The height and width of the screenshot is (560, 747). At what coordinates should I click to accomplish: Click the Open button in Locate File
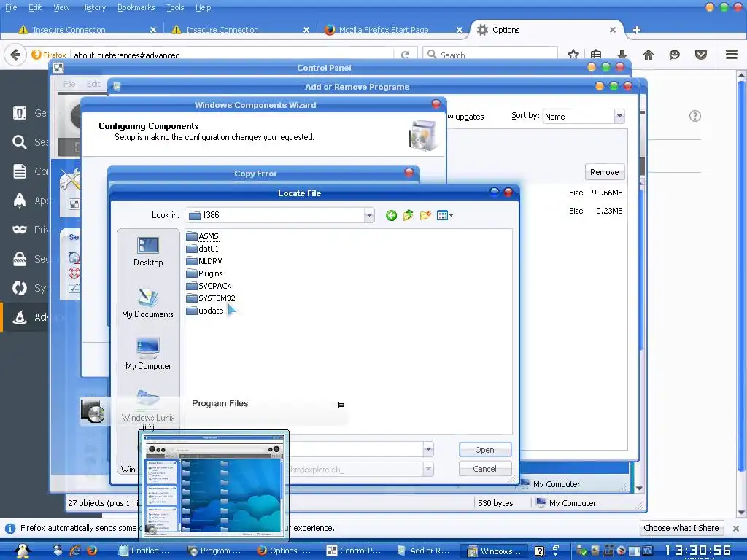485,450
